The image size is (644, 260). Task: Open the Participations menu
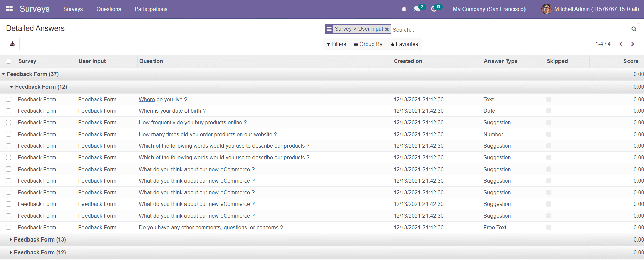[151, 9]
